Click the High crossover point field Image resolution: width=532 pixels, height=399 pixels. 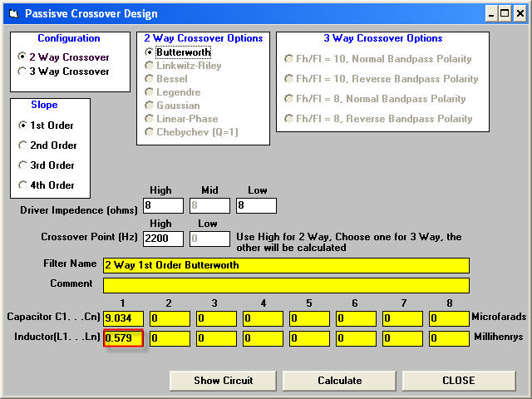tap(163, 239)
